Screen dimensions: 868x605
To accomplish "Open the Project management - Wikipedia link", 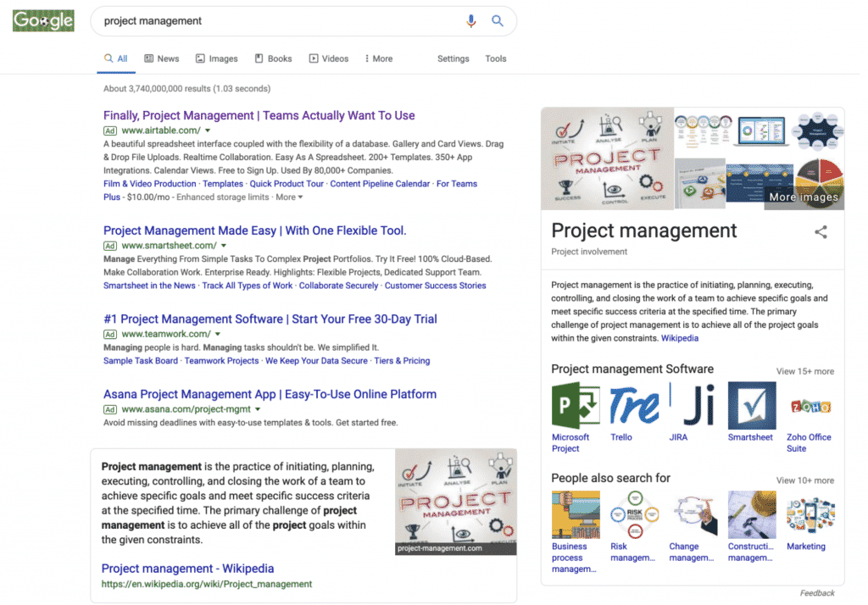I will tap(187, 569).
